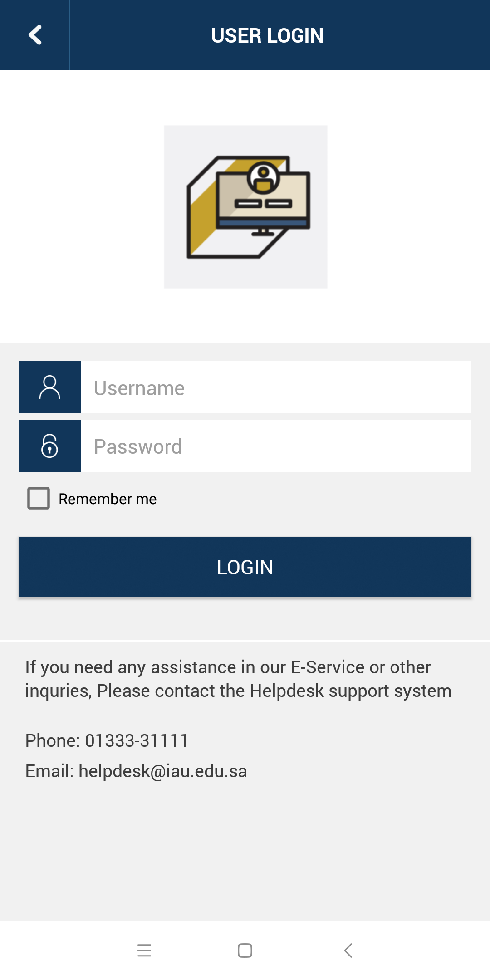Tap the USER LOGIN header title

(267, 35)
